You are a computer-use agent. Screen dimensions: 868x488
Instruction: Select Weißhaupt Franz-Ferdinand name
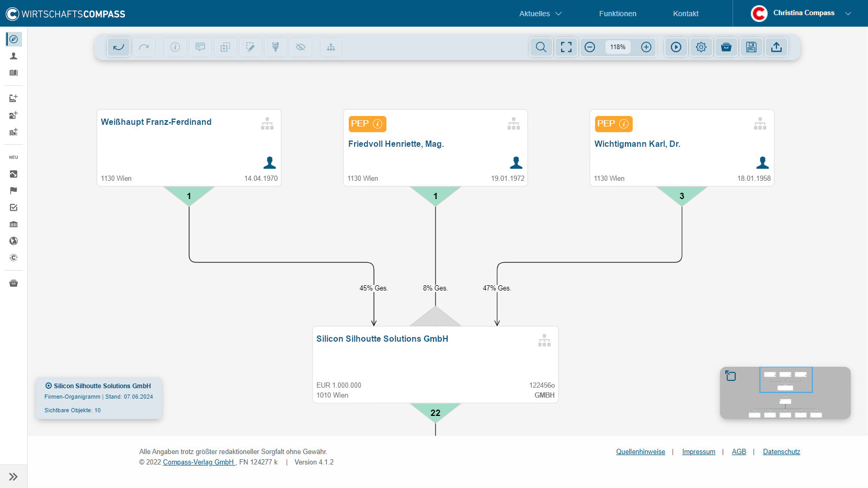(x=156, y=122)
